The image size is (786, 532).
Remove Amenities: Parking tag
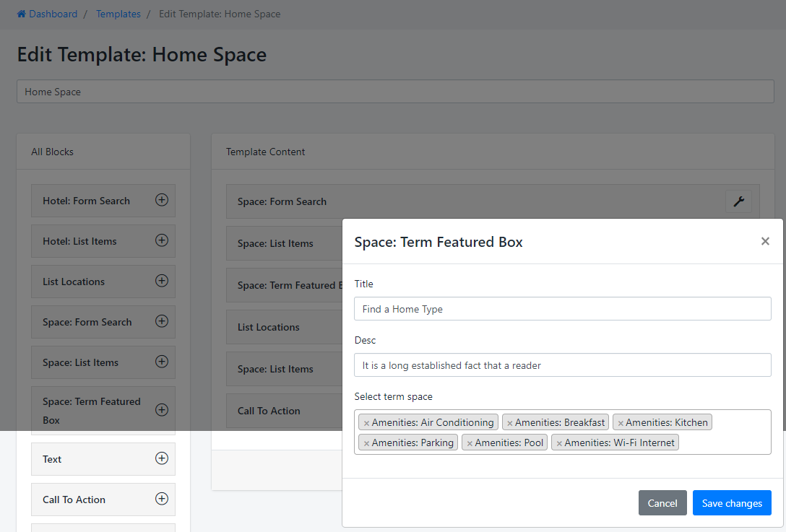click(366, 443)
